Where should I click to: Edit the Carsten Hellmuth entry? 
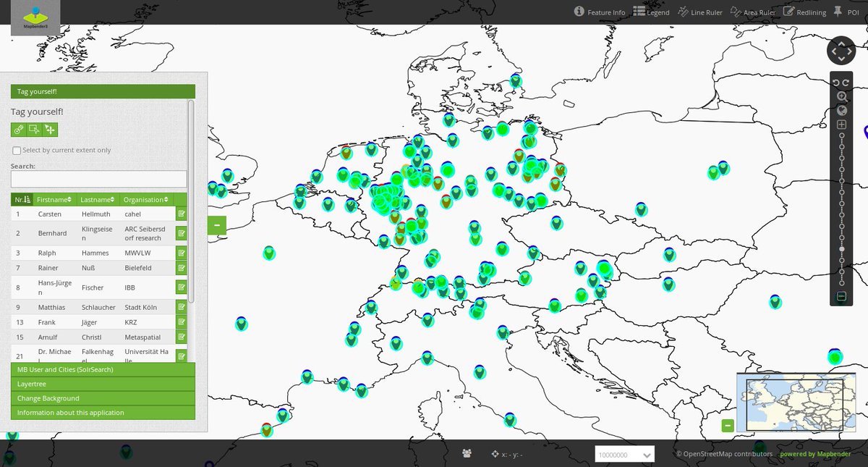click(181, 214)
